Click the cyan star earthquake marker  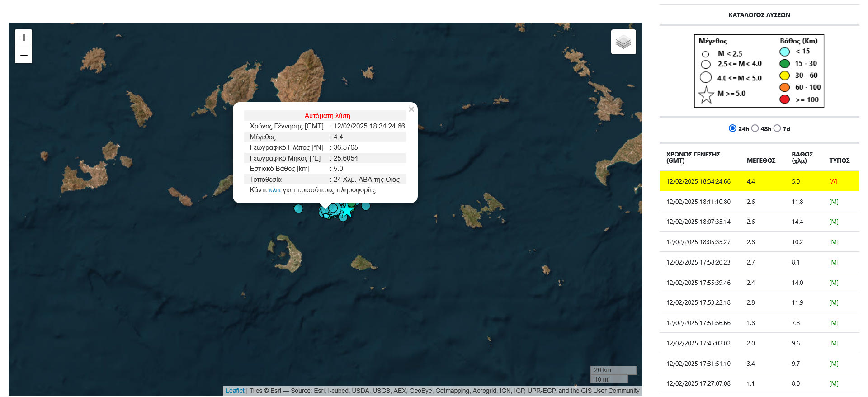point(347,211)
